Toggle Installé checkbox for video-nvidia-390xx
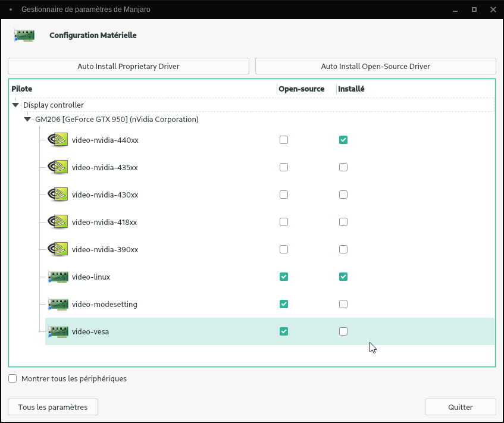504x423 pixels. (343, 249)
